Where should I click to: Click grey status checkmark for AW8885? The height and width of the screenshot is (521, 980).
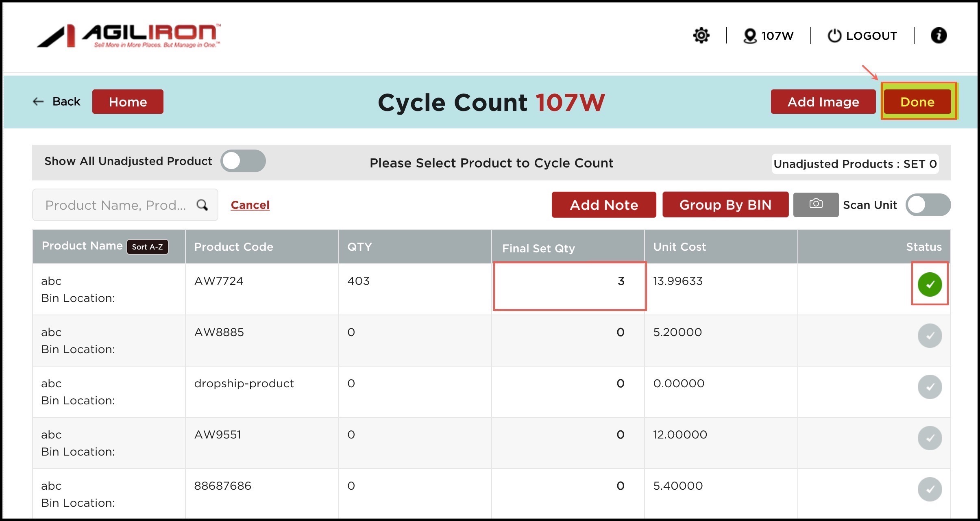(929, 335)
